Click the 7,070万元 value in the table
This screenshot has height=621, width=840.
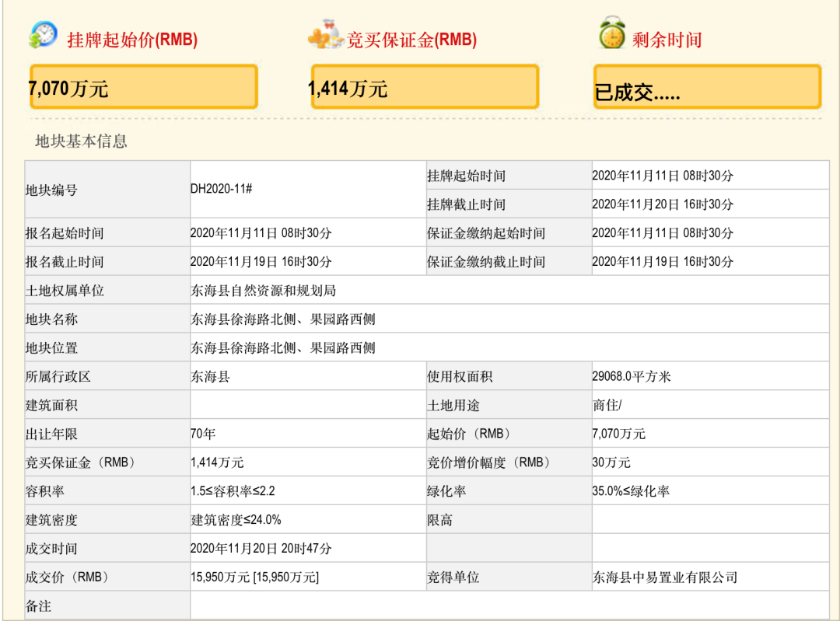[619, 434]
